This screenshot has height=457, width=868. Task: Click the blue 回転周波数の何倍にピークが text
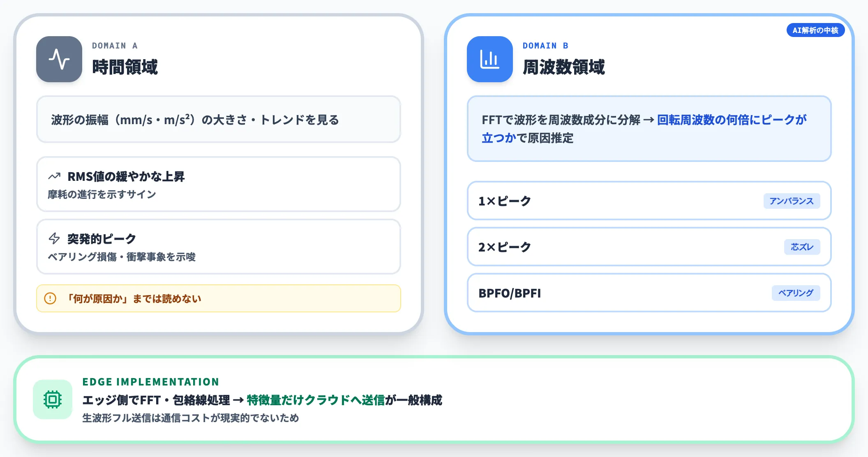click(732, 120)
